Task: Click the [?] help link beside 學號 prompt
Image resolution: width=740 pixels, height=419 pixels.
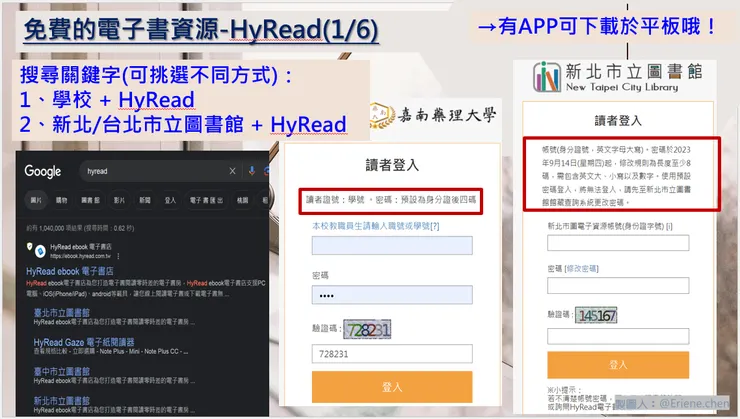Action: [435, 226]
